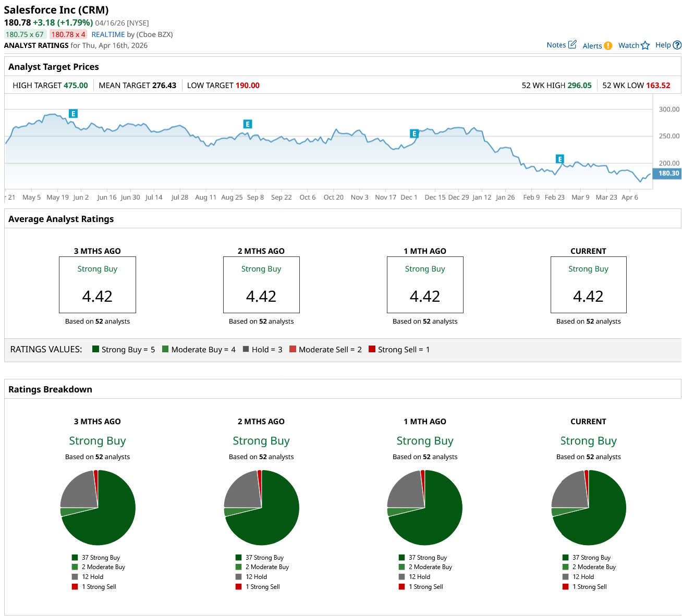
Task: Click the Alerts text link
Action: (592, 46)
